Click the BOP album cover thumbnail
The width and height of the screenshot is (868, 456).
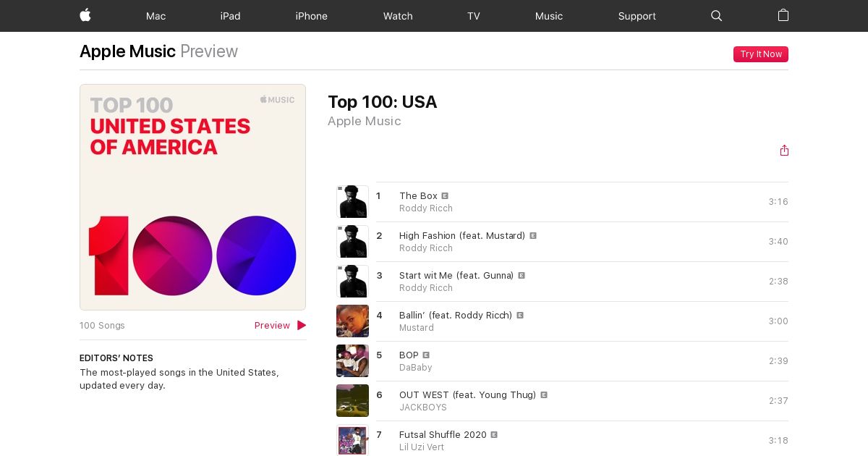coord(352,361)
